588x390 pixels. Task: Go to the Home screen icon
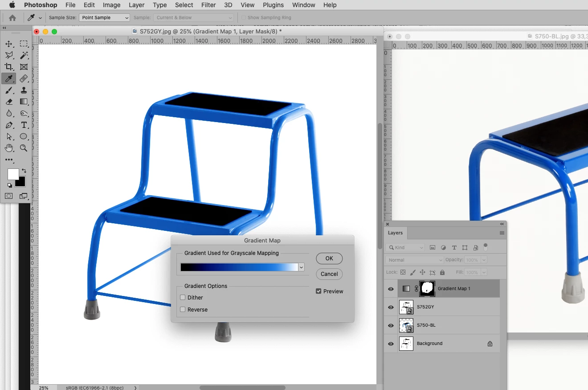12,18
